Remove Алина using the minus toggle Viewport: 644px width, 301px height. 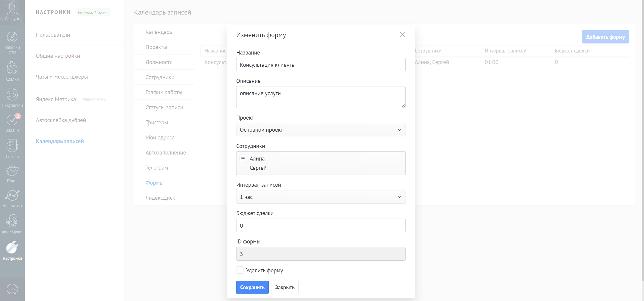click(x=243, y=158)
